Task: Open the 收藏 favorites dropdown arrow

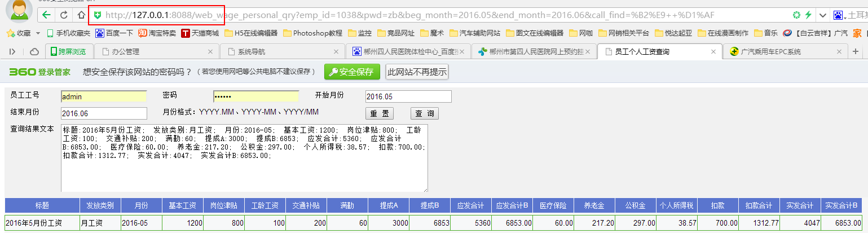Action: (x=38, y=33)
